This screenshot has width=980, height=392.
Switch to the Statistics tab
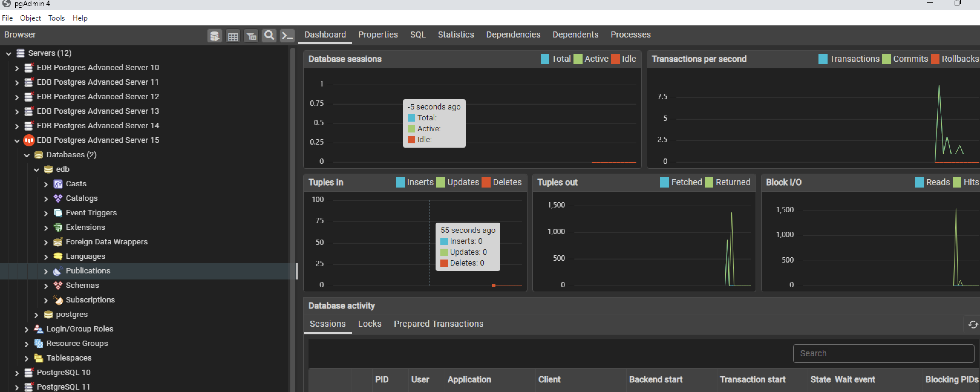[456, 35]
